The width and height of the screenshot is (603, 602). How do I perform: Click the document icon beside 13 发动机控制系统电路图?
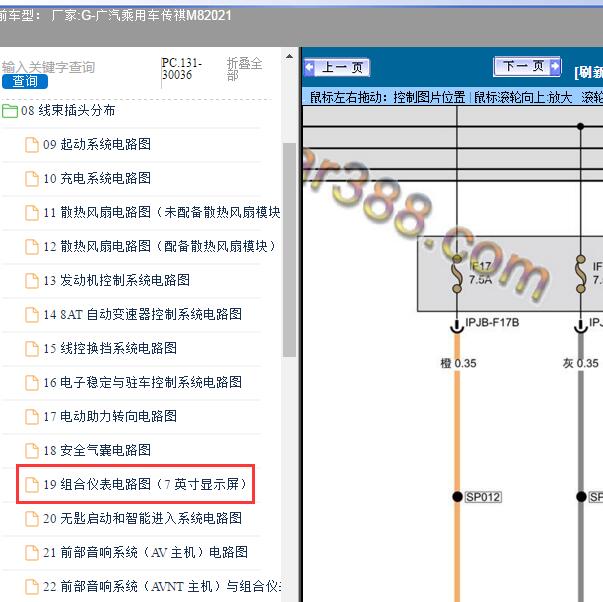point(32,281)
